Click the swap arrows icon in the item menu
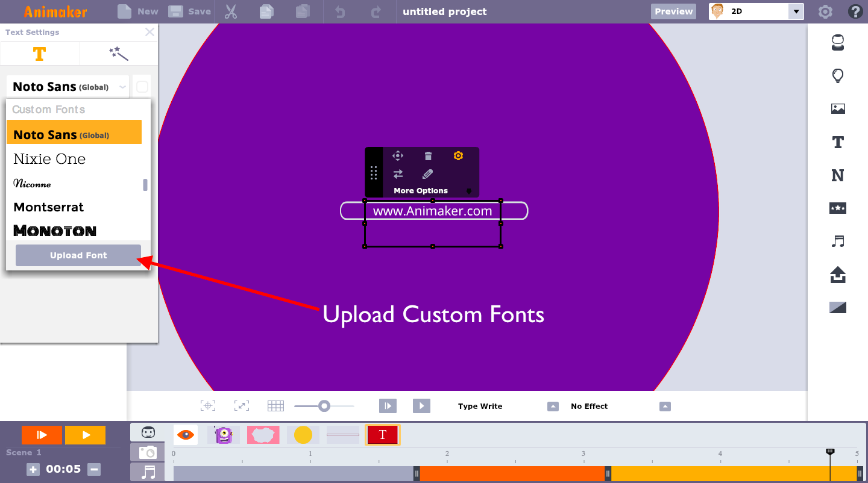 click(398, 174)
